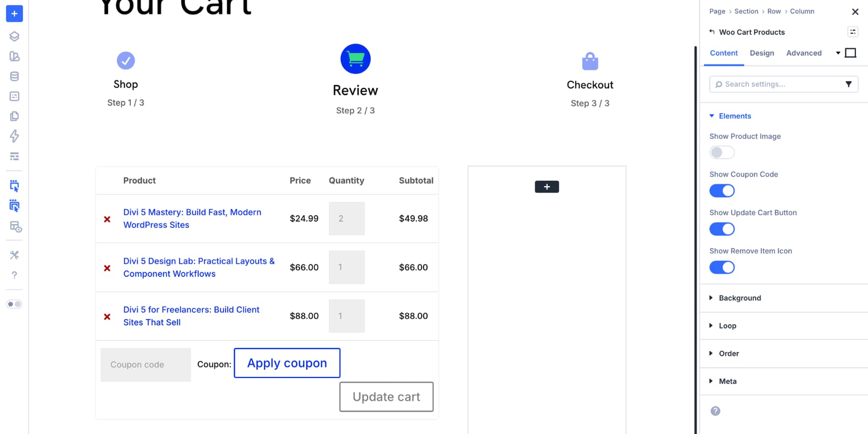Click the Column breadcrumb
This screenshot has width=868, height=434.
tap(802, 11)
